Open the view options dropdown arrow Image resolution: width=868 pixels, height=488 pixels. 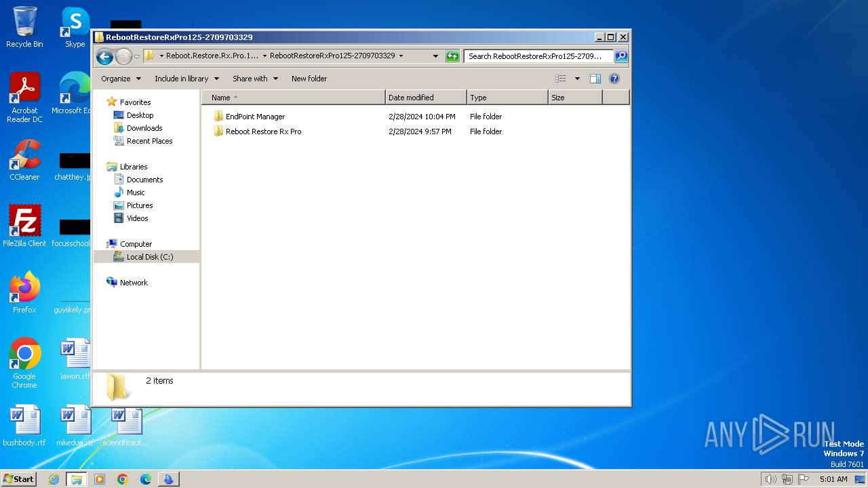click(x=577, y=79)
